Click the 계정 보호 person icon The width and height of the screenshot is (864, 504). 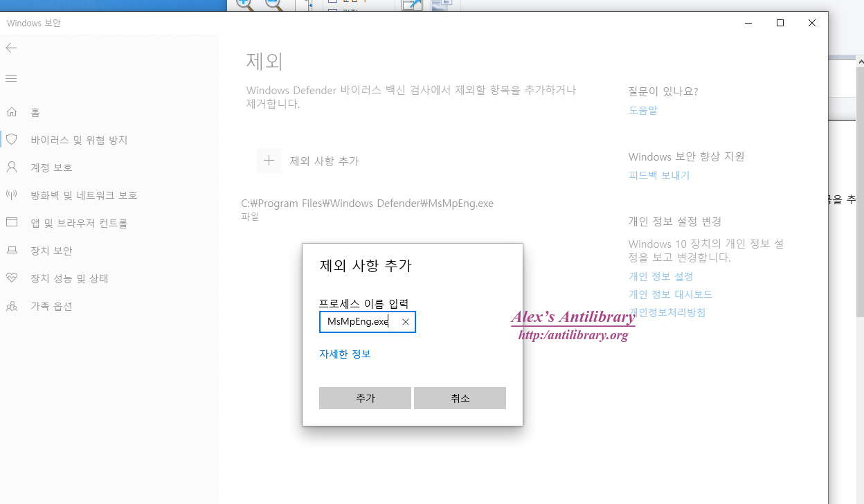pyautogui.click(x=11, y=167)
